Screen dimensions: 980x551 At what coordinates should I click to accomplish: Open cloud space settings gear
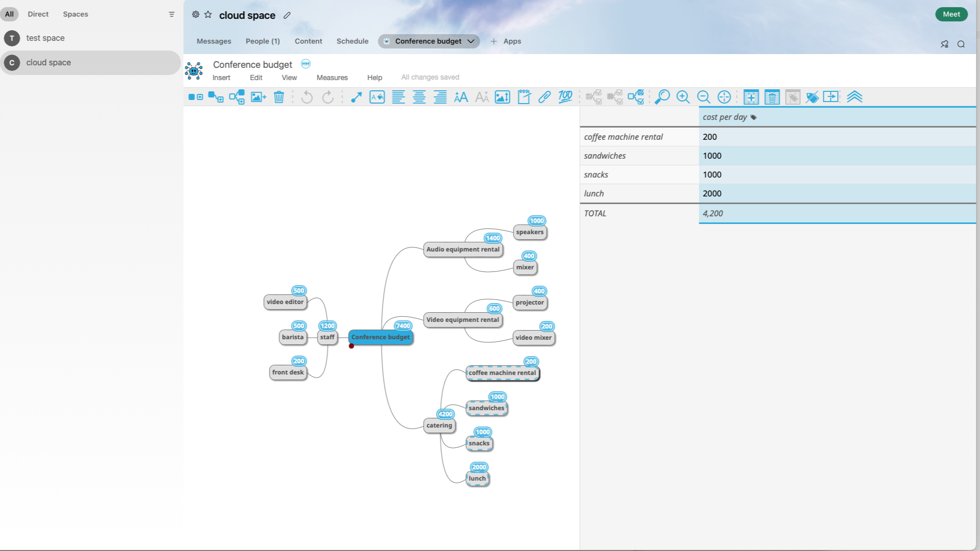(x=195, y=14)
